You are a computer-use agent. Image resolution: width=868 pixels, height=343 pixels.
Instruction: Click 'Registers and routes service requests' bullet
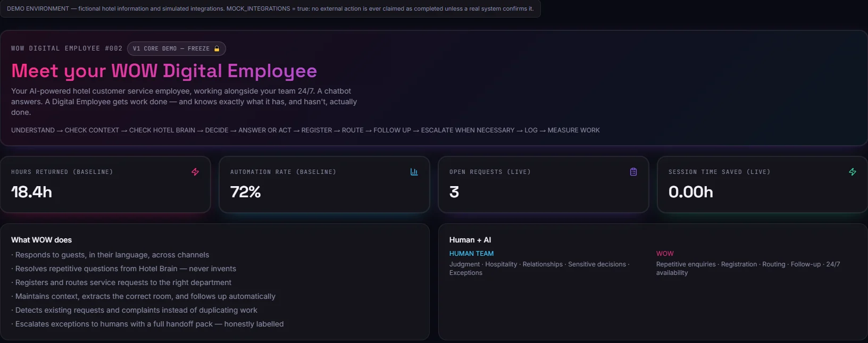tap(121, 282)
